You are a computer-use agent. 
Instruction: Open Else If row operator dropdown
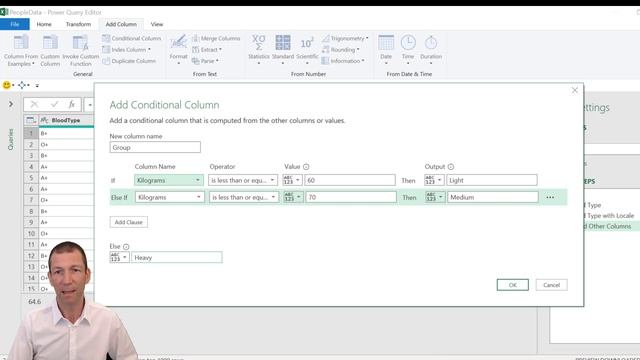[244, 197]
